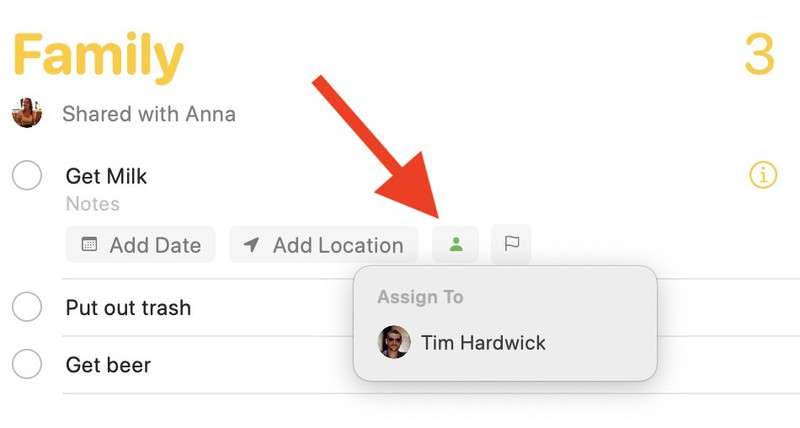Select the Get beer reminder text
Viewport: 800px width, 428px height.
click(x=108, y=364)
